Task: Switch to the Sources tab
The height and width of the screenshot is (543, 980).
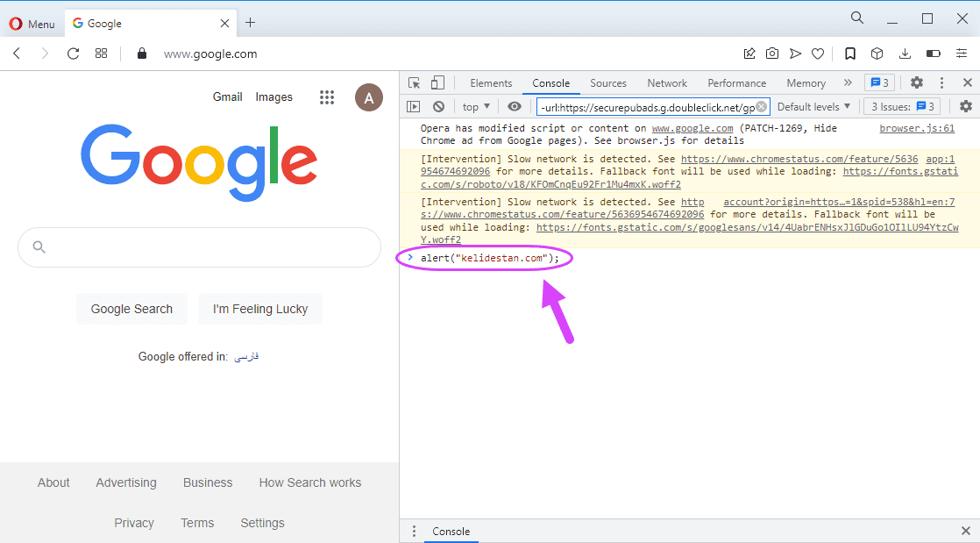Action: click(608, 83)
